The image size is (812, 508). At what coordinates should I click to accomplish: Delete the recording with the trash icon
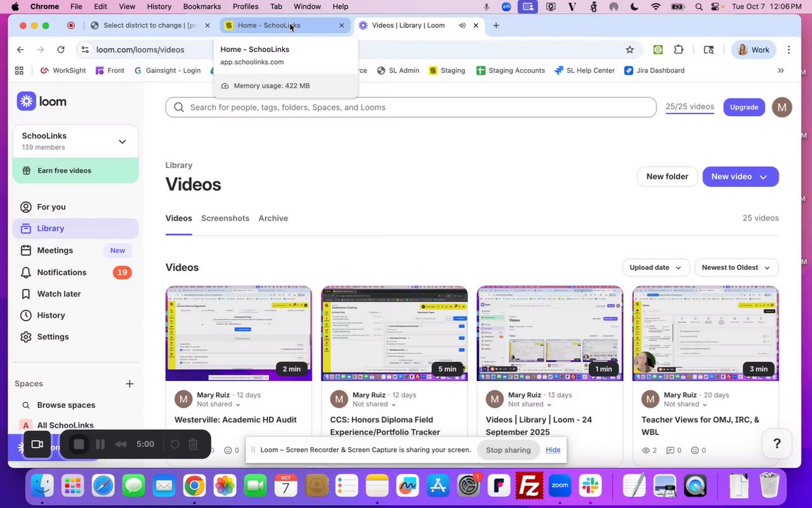193,444
